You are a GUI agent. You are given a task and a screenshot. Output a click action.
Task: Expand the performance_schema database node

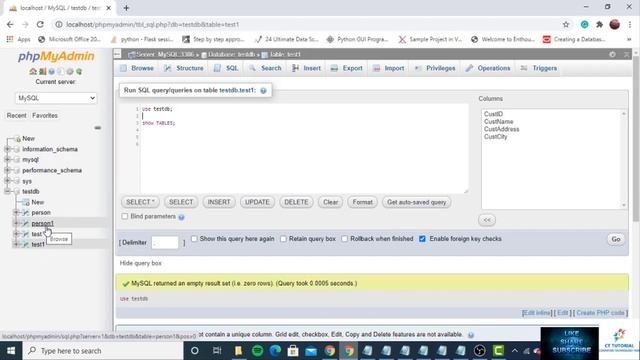pyautogui.click(x=7, y=170)
